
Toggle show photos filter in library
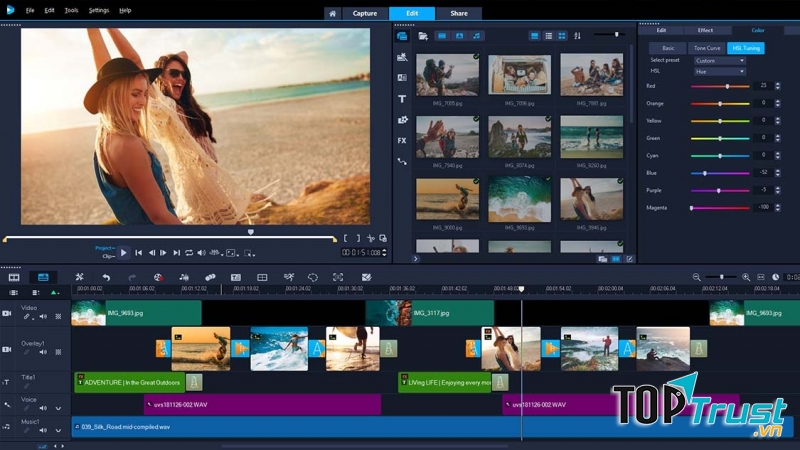point(459,36)
